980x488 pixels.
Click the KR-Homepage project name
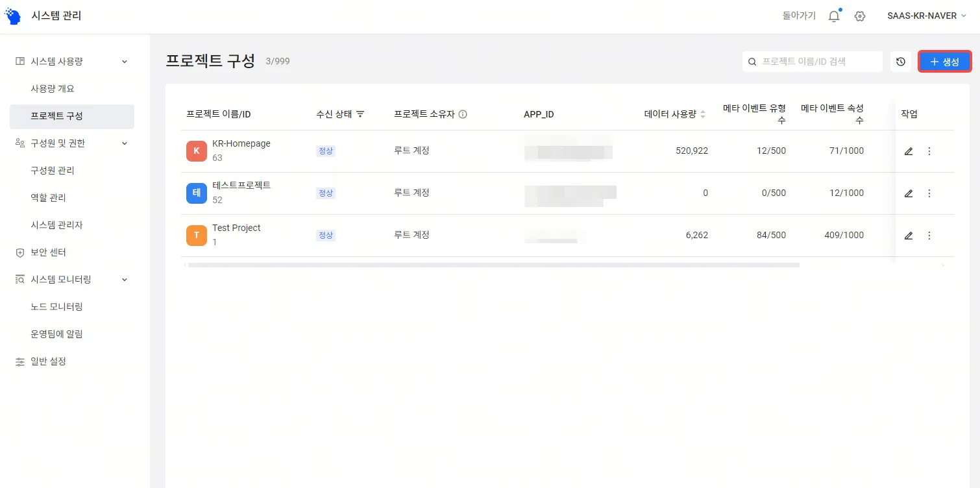point(241,143)
